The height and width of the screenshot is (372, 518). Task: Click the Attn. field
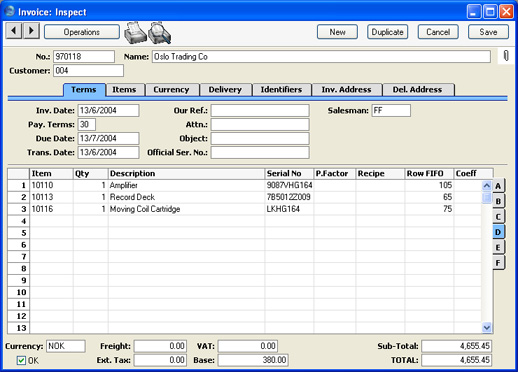260,124
